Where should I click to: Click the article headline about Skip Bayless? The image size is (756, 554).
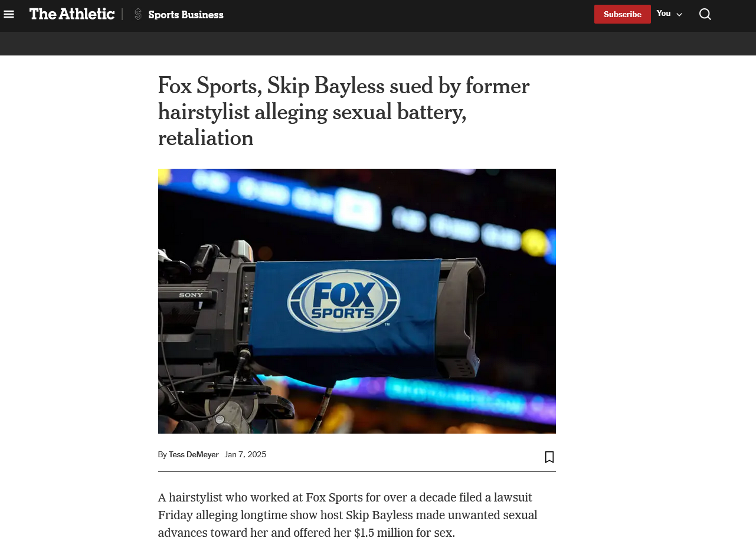(x=343, y=112)
